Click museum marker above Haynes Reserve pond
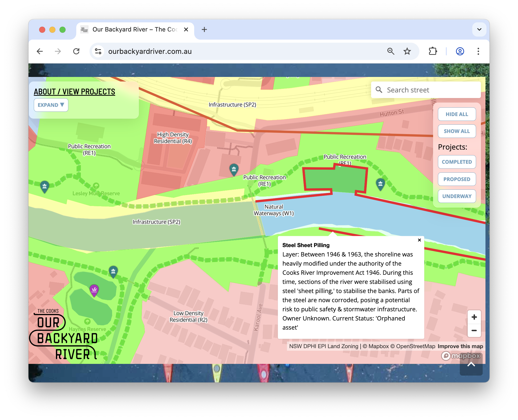The height and width of the screenshot is (420, 518). (x=113, y=271)
